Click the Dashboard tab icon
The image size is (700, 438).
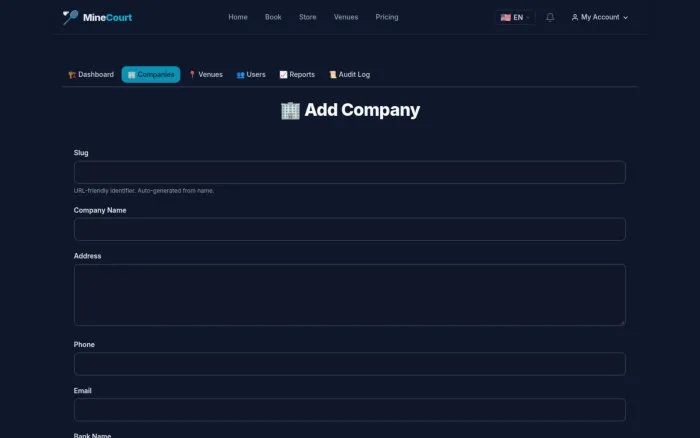coord(72,75)
